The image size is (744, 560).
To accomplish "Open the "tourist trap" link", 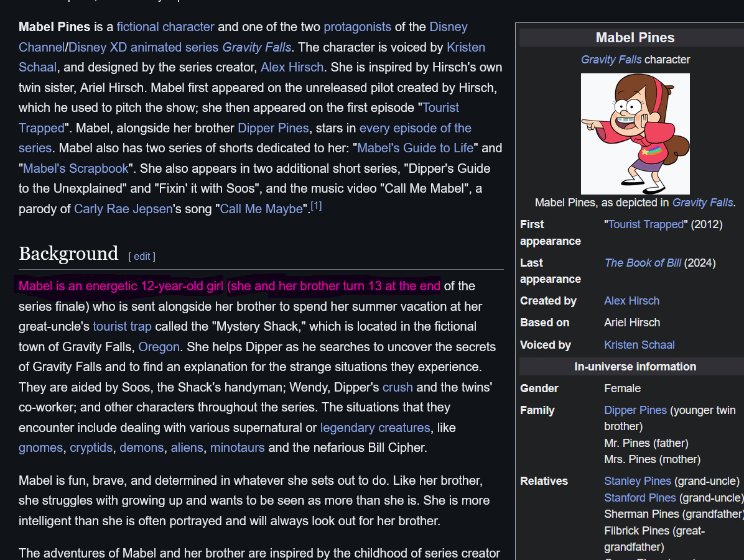I will 122,326.
